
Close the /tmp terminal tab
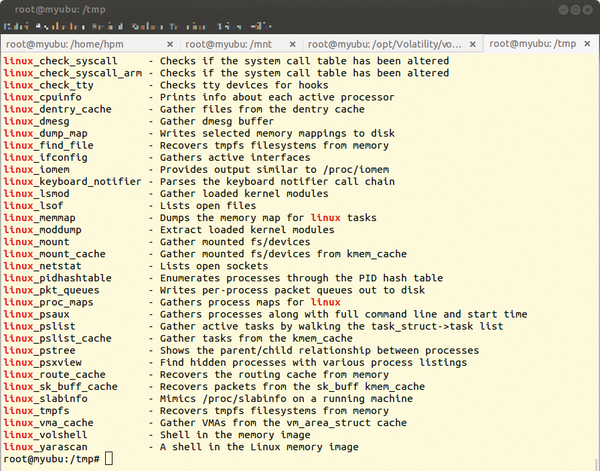pos(587,44)
